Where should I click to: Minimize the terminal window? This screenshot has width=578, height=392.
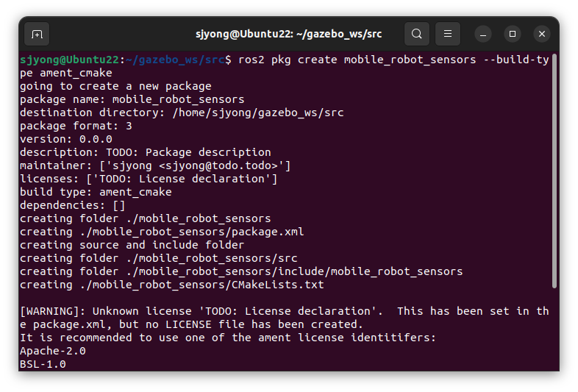click(483, 34)
